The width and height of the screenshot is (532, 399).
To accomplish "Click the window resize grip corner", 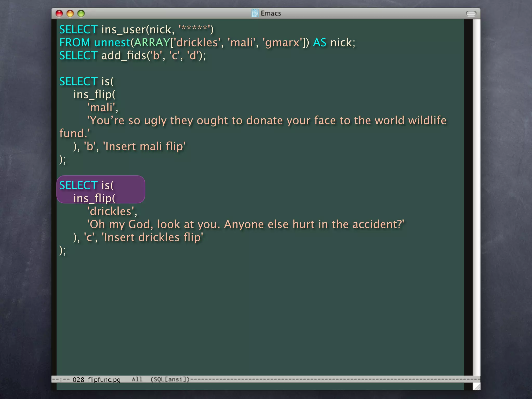I will (477, 387).
